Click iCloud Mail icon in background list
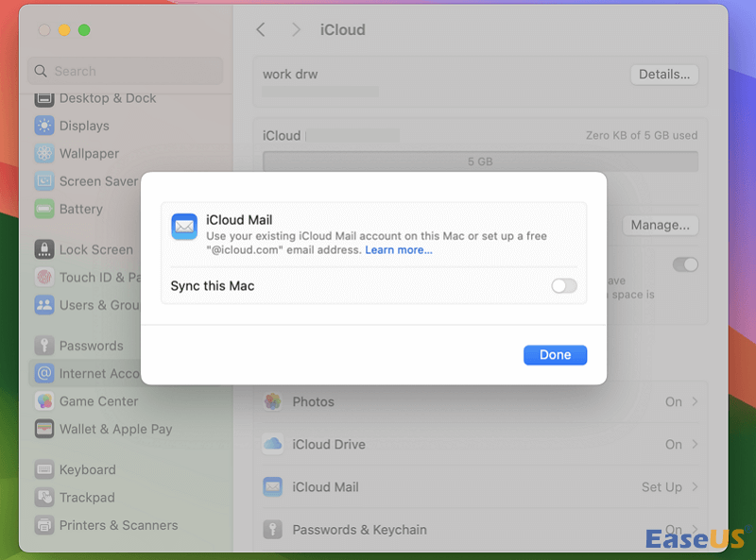Viewport: 756px width, 560px height. 273,486
